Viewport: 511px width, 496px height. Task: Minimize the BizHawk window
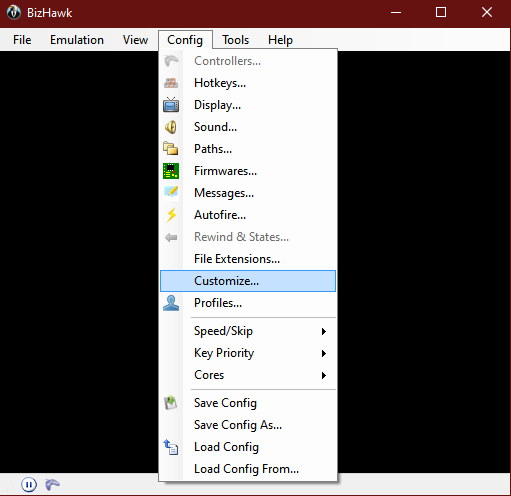click(x=396, y=13)
